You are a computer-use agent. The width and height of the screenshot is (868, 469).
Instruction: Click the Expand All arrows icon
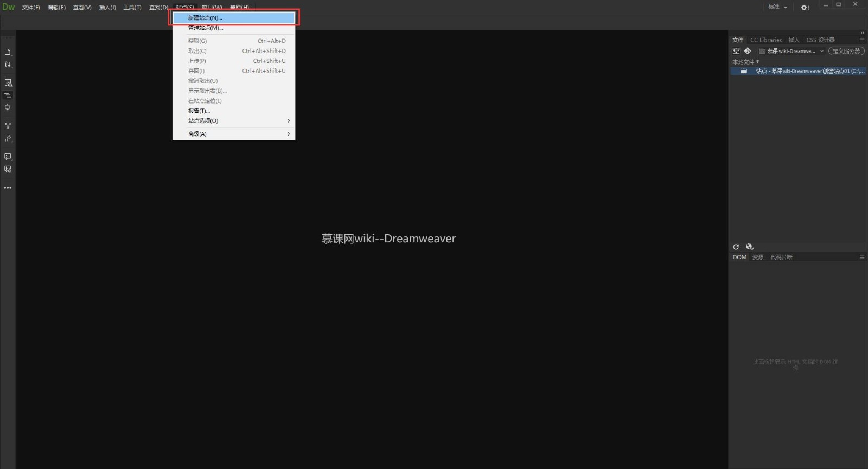[x=8, y=126]
